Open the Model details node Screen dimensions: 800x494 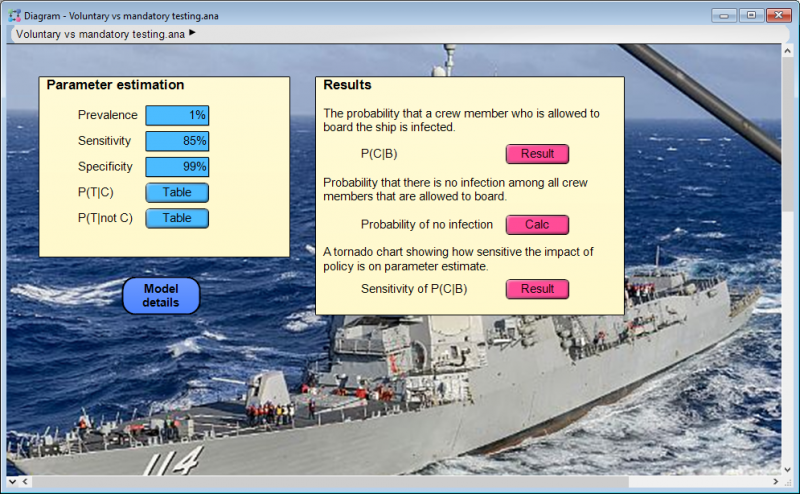(161, 295)
